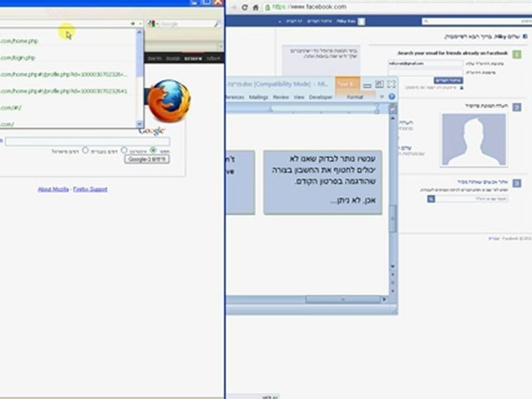The width and height of the screenshot is (532, 399).
Task: Click the Hebrew text box in Word document
Action: click(323, 182)
